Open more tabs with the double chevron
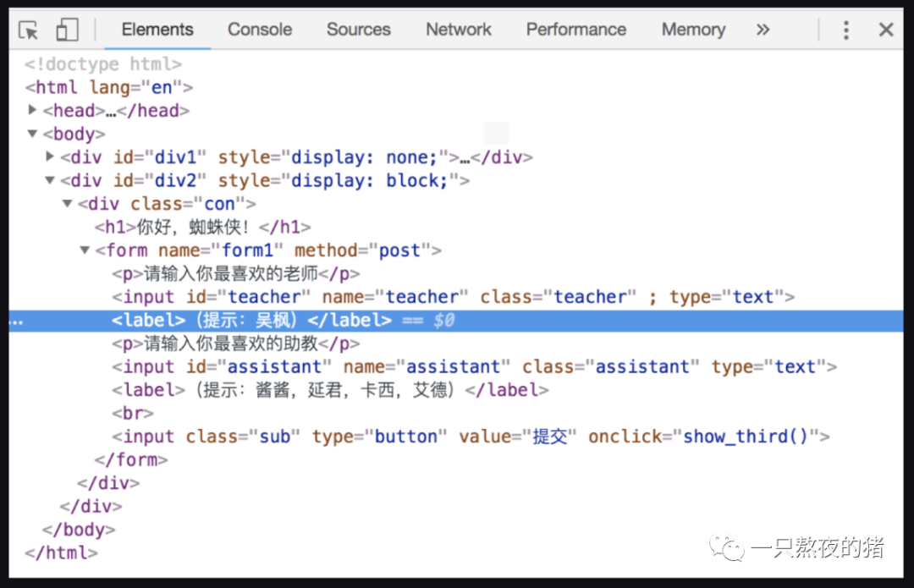 (763, 29)
